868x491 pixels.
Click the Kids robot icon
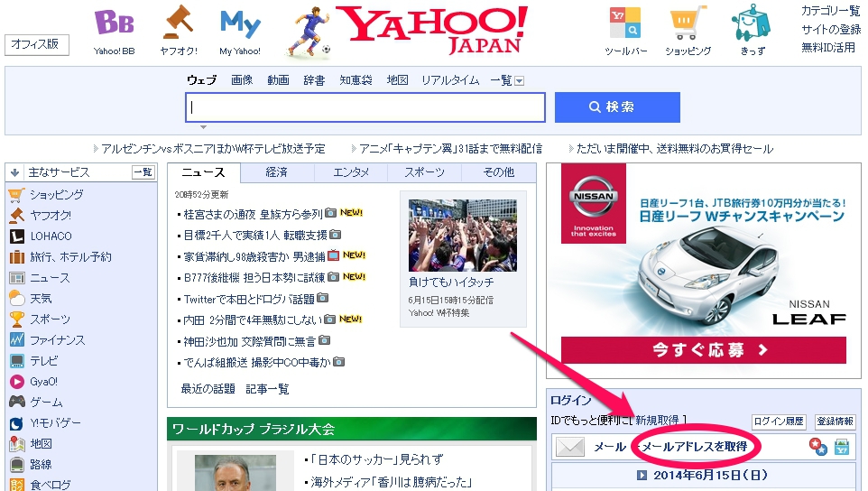(751, 23)
